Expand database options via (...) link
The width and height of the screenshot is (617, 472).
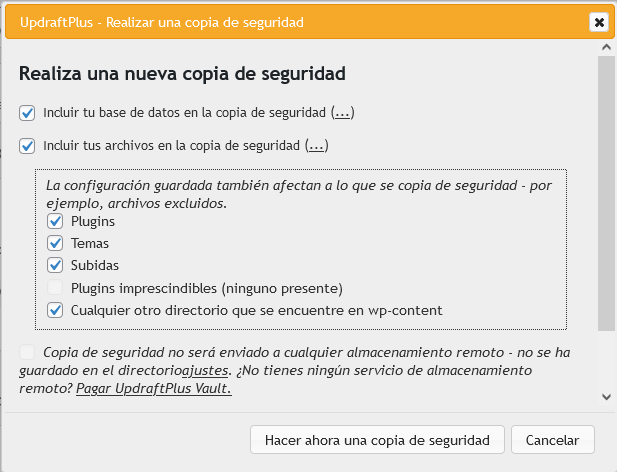tap(342, 113)
